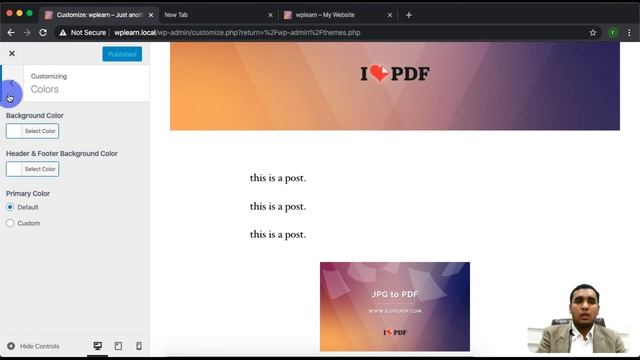The width and height of the screenshot is (640, 360).
Task: Close the Customizer with the X icon
Action: [12, 53]
